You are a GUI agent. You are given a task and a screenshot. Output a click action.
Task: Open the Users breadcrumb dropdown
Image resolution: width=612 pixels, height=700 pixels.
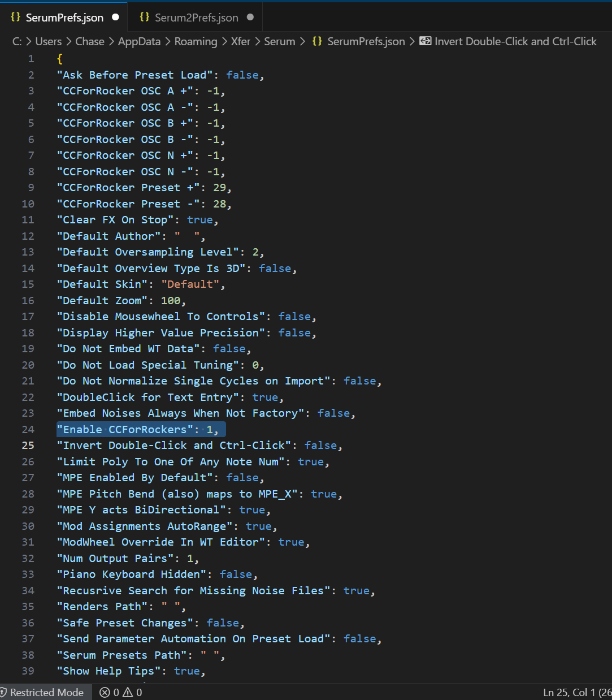pos(49,41)
